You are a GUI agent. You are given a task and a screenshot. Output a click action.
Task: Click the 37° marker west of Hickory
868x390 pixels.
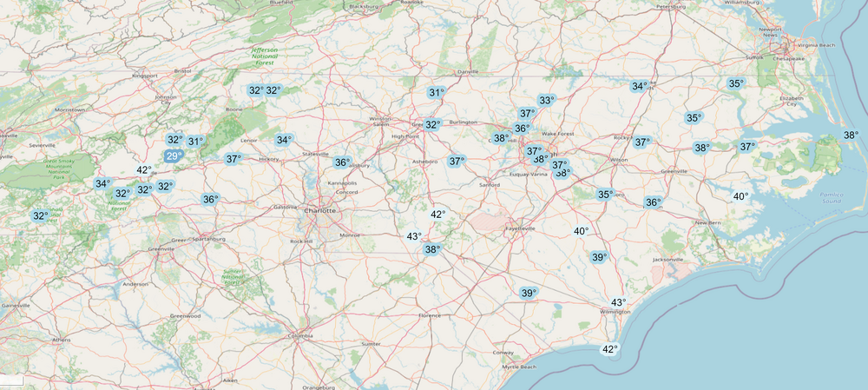click(x=233, y=159)
